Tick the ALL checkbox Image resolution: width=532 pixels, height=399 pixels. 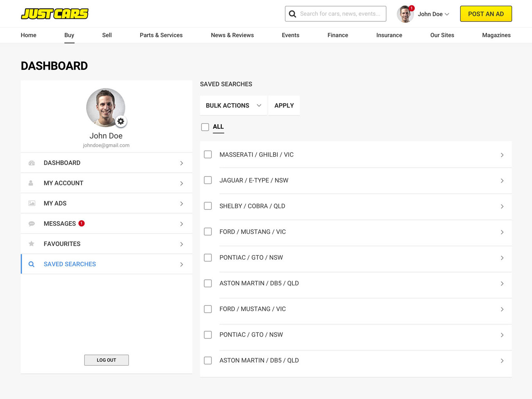(205, 127)
